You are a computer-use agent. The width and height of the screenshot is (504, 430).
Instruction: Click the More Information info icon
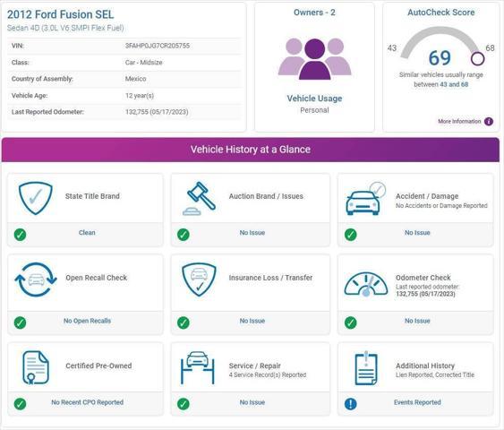[x=489, y=122]
